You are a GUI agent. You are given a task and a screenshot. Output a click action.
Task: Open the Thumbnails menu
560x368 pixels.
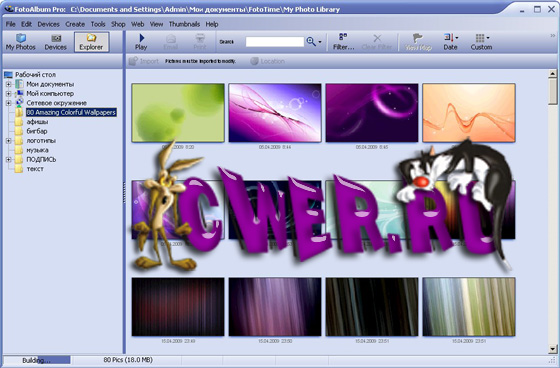184,24
